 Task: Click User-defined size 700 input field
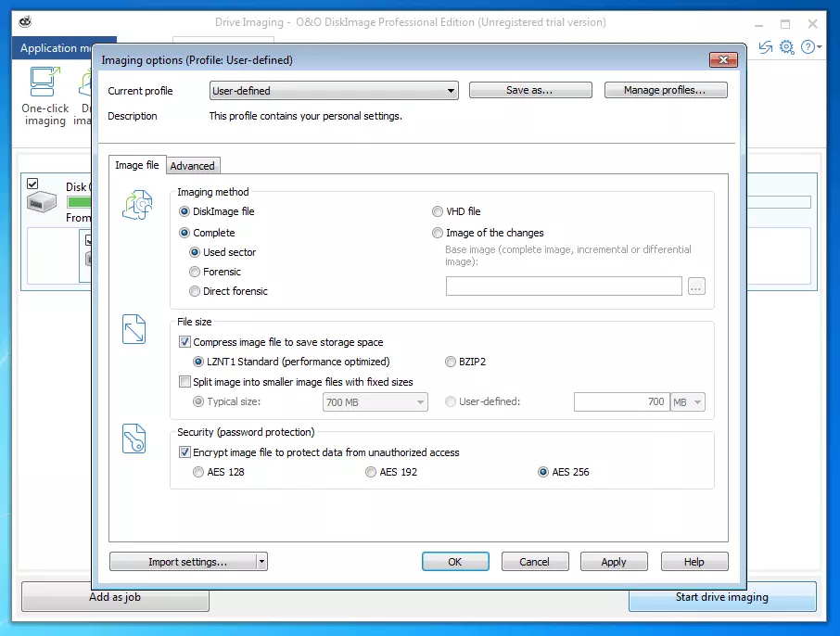tap(621, 402)
